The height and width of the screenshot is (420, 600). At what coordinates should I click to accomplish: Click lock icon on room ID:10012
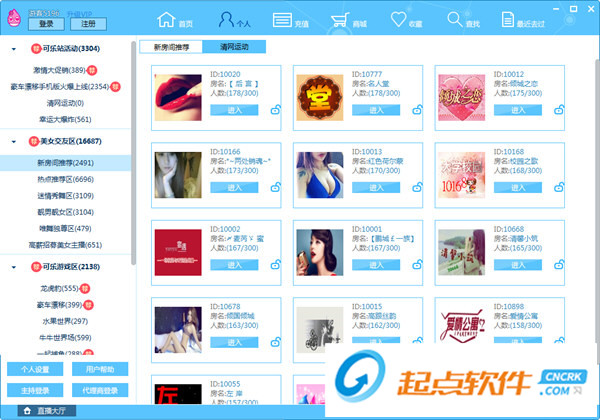click(x=559, y=110)
